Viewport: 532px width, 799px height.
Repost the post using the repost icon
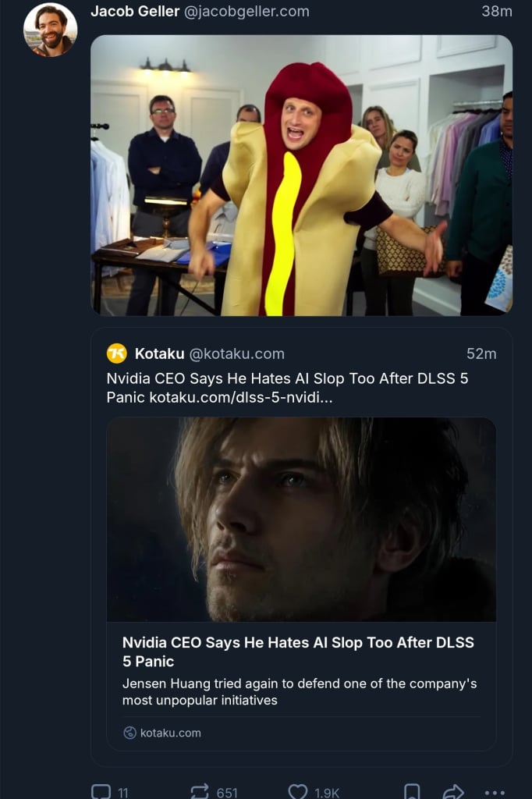coord(199,792)
